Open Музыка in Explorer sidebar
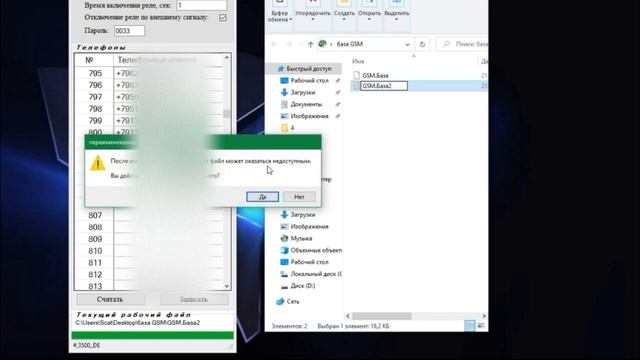The image size is (640, 360). (x=301, y=238)
